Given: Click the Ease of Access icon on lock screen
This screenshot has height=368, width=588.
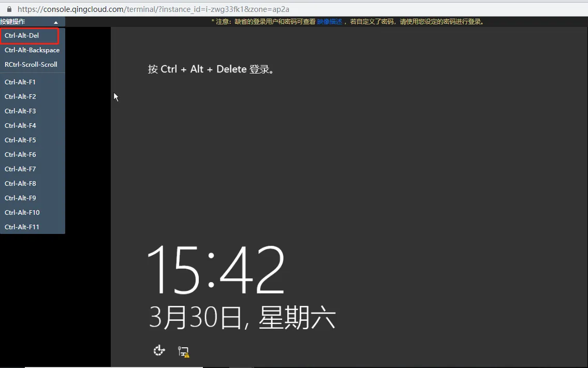Looking at the screenshot, I should pyautogui.click(x=159, y=350).
